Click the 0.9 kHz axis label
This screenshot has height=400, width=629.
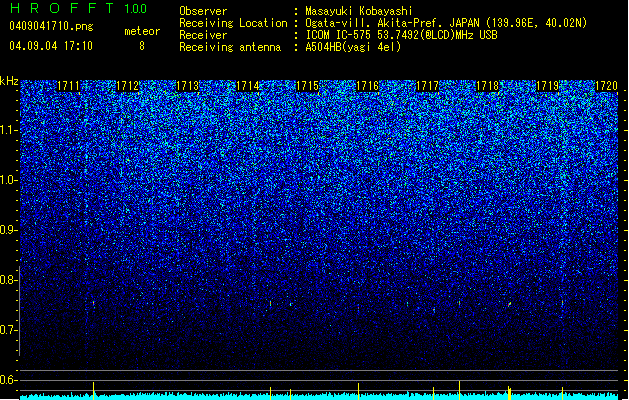[8, 230]
